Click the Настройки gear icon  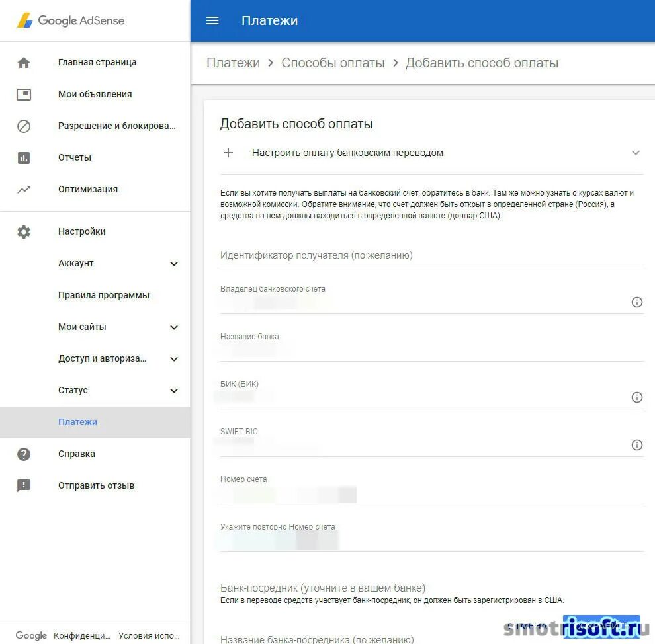(24, 232)
